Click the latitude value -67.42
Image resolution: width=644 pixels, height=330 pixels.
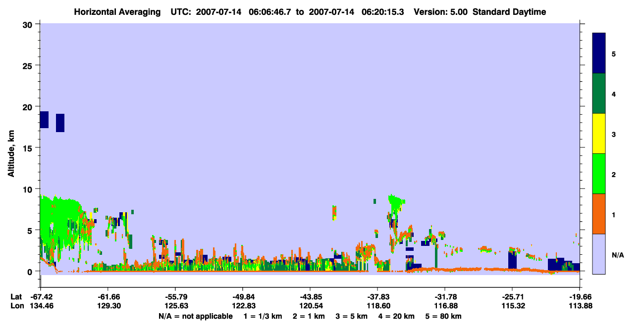click(x=41, y=297)
